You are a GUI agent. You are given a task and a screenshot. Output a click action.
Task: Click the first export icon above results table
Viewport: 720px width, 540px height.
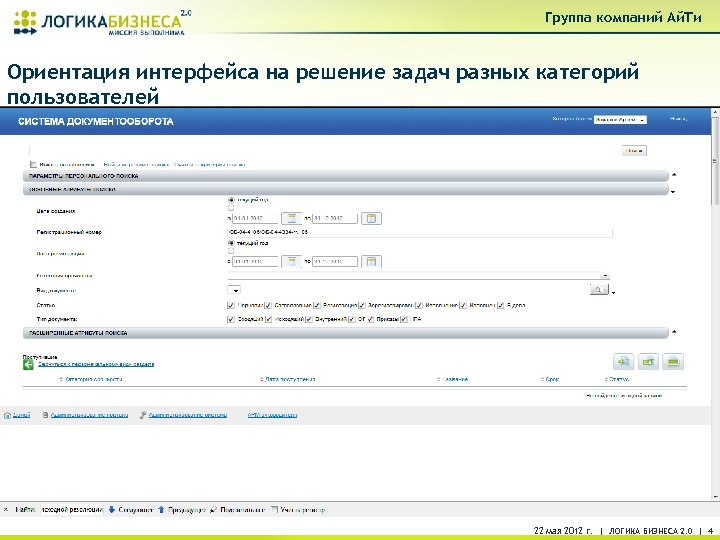pos(623,362)
